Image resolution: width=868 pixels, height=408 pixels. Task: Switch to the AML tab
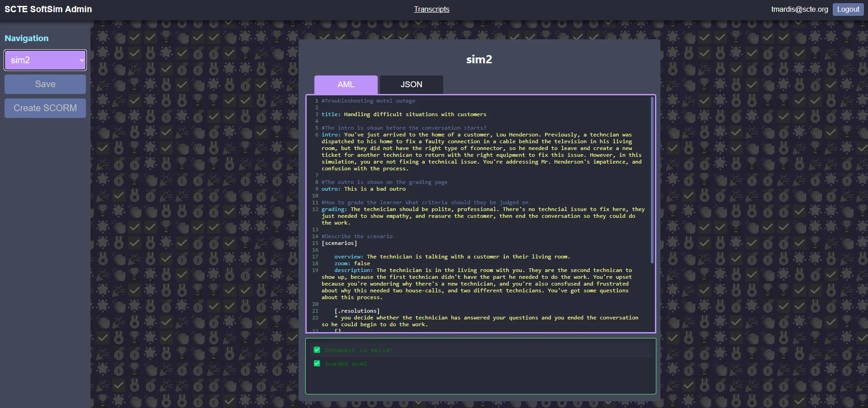pos(346,84)
